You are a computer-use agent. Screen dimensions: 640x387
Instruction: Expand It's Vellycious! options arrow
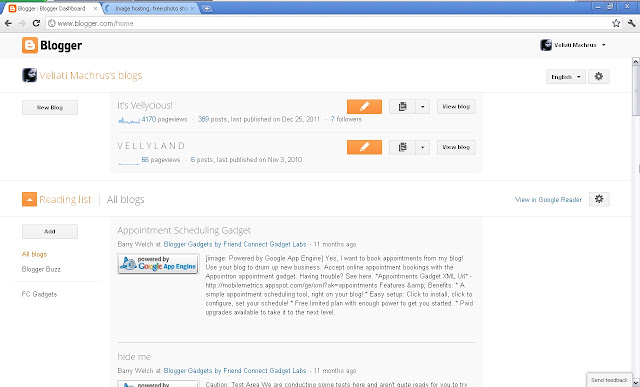[x=422, y=107]
